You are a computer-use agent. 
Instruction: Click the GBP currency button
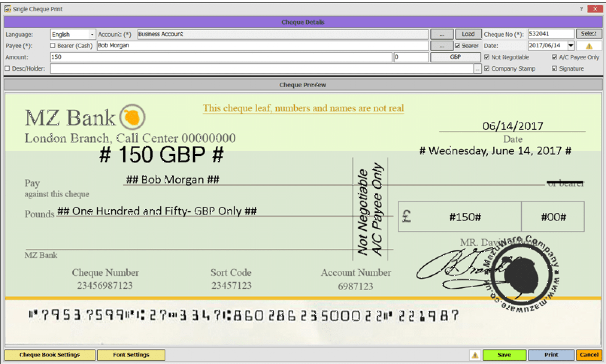click(x=455, y=57)
